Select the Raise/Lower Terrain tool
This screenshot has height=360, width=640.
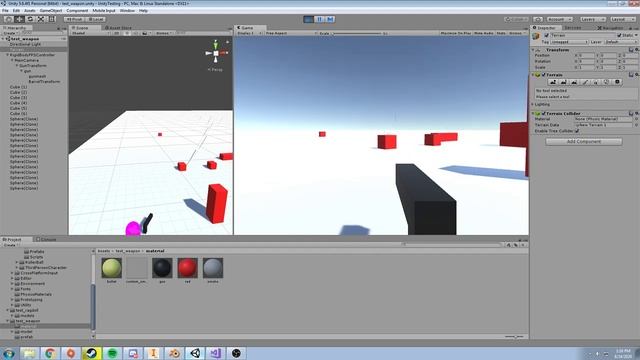[553, 82]
